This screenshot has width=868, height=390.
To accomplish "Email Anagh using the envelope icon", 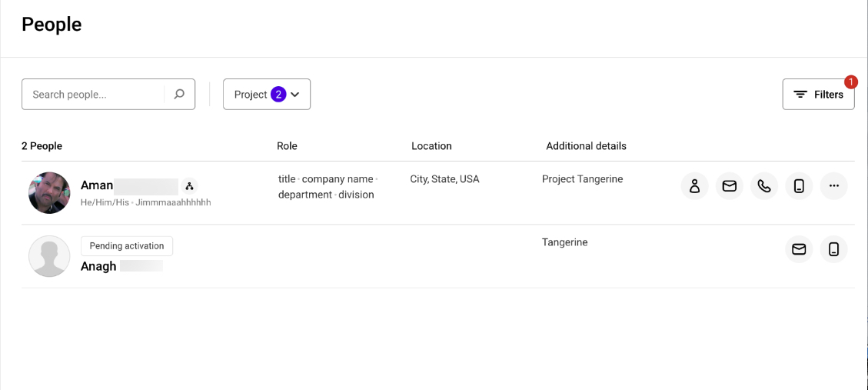I will click(x=799, y=249).
